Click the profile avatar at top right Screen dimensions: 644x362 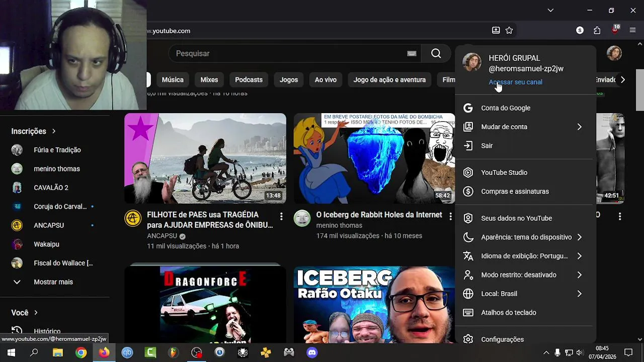point(614,53)
